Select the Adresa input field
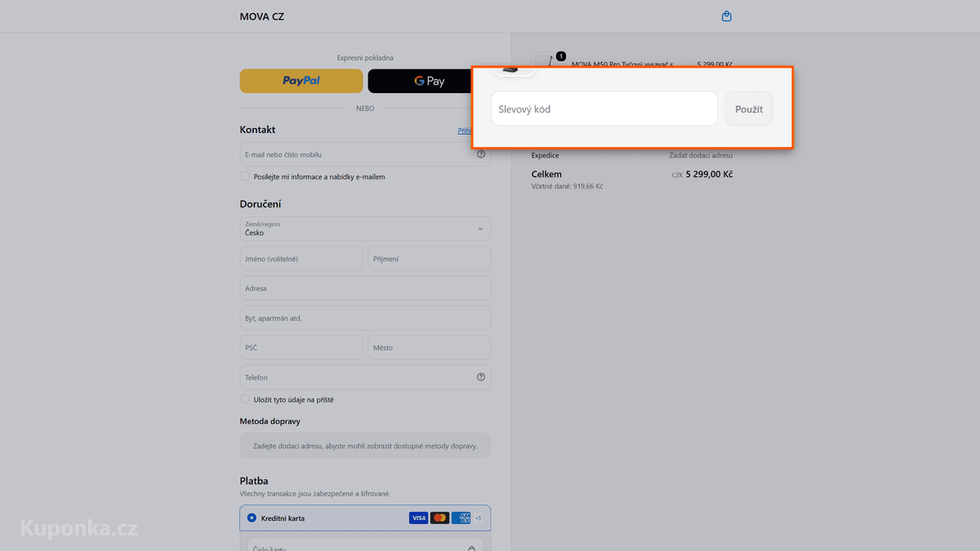Image resolution: width=980 pixels, height=551 pixels. pyautogui.click(x=365, y=288)
